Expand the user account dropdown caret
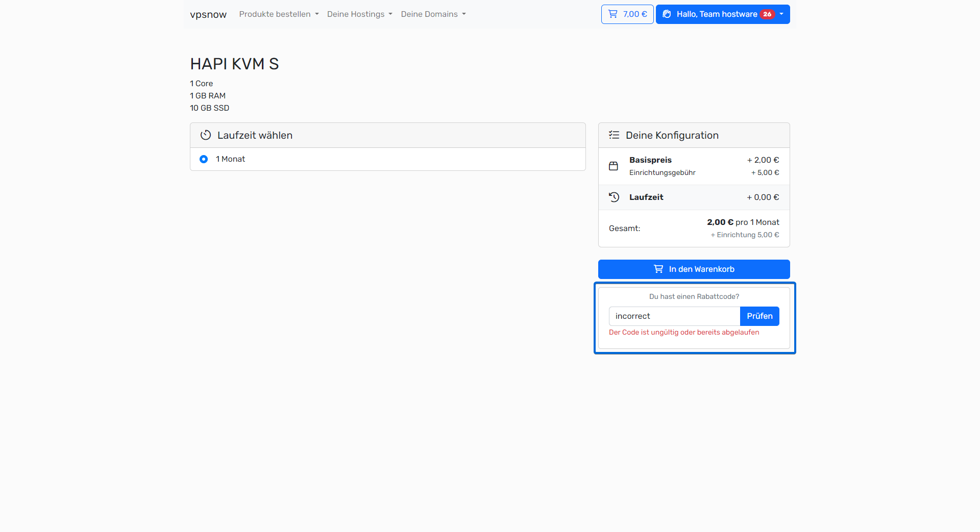Screen dimensions: 980x532 (781, 14)
